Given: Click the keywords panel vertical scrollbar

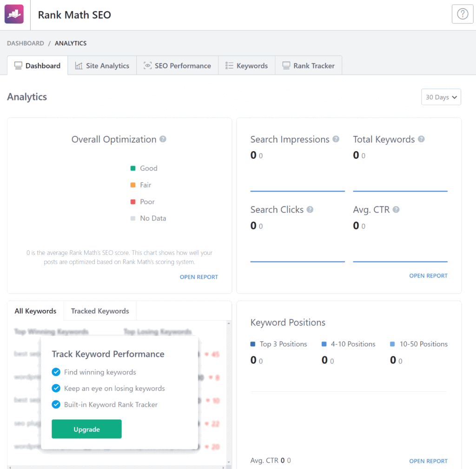Looking at the screenshot, I should click(228, 391).
